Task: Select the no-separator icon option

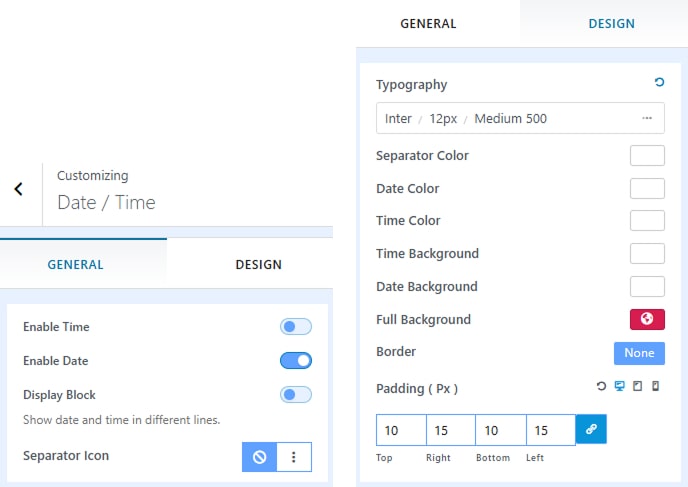Action: pyautogui.click(x=259, y=456)
